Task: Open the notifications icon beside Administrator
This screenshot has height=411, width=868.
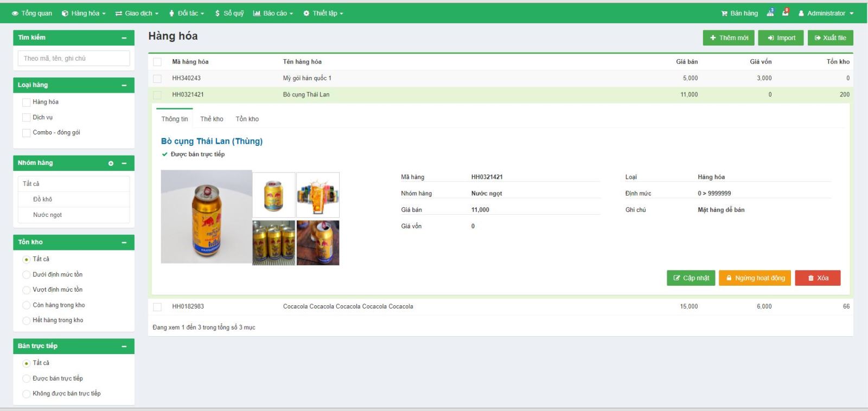Action: point(785,13)
